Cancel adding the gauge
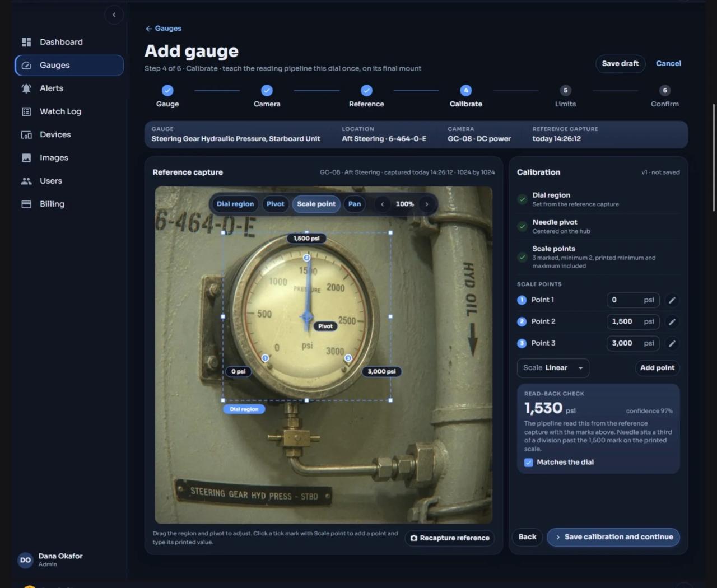The height and width of the screenshot is (588, 717). (x=668, y=64)
